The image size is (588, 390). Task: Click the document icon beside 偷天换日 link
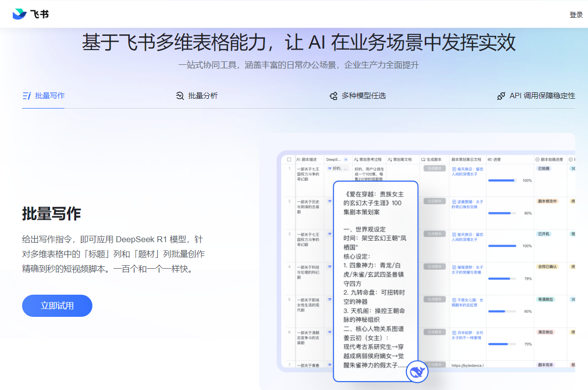pos(453,170)
